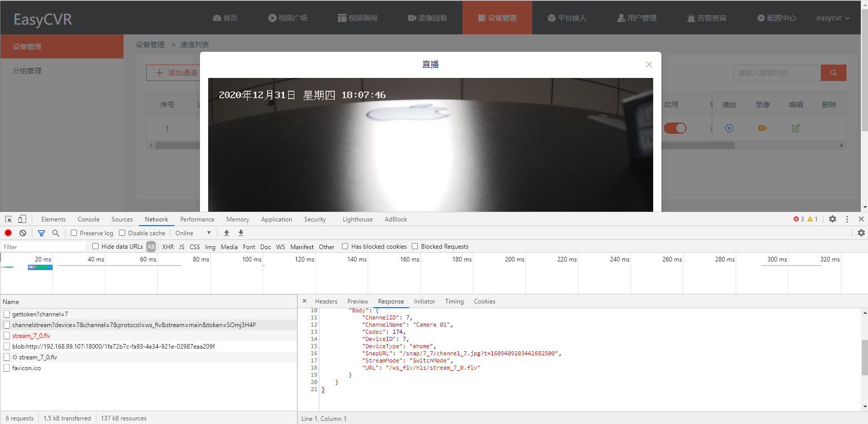This screenshot has width=868, height=424.
Task: Go to 首页 home in navbar
Action: coord(225,18)
